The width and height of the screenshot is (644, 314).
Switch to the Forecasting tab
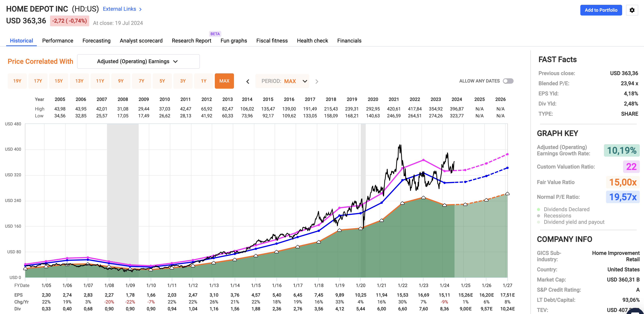[96, 41]
